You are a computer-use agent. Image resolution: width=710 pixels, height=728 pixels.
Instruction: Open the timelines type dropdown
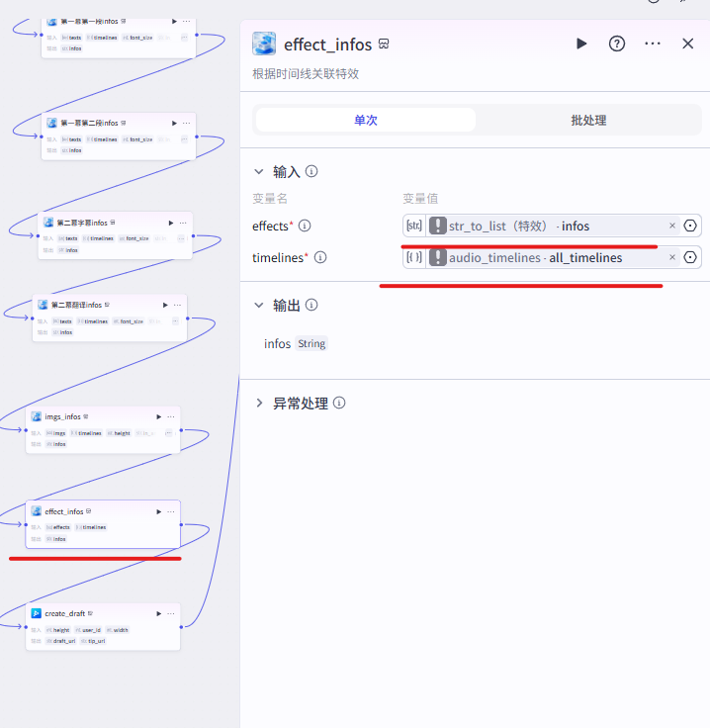[414, 257]
